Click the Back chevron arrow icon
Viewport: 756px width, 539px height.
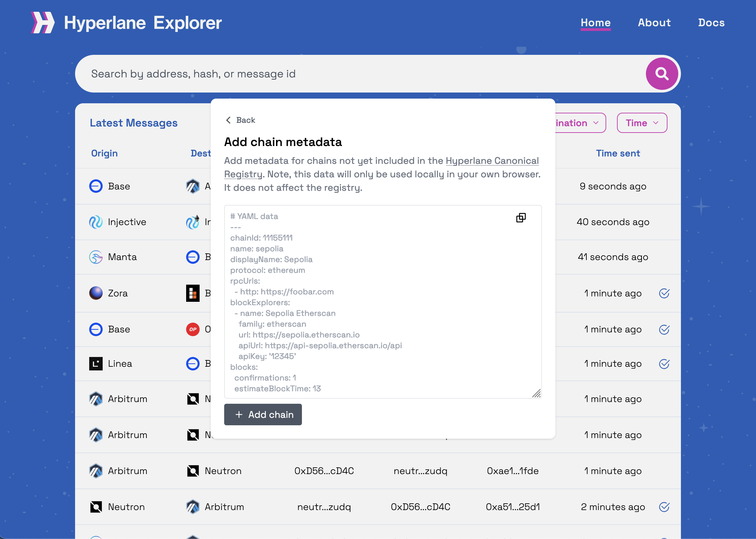229,120
